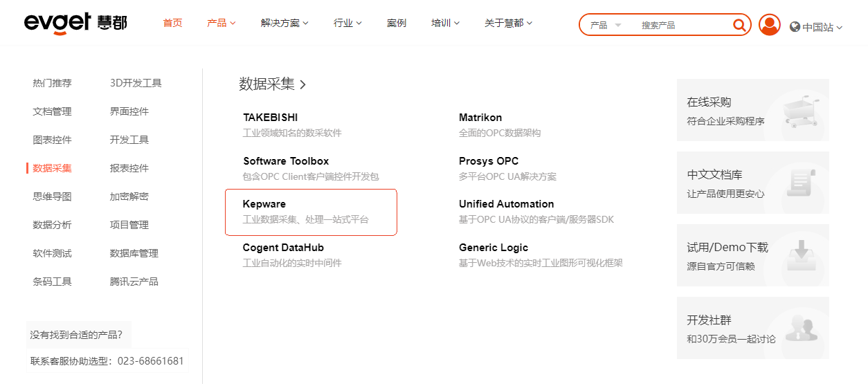The image size is (868, 386).
Task: Open the Kepware product link
Action: [264, 204]
